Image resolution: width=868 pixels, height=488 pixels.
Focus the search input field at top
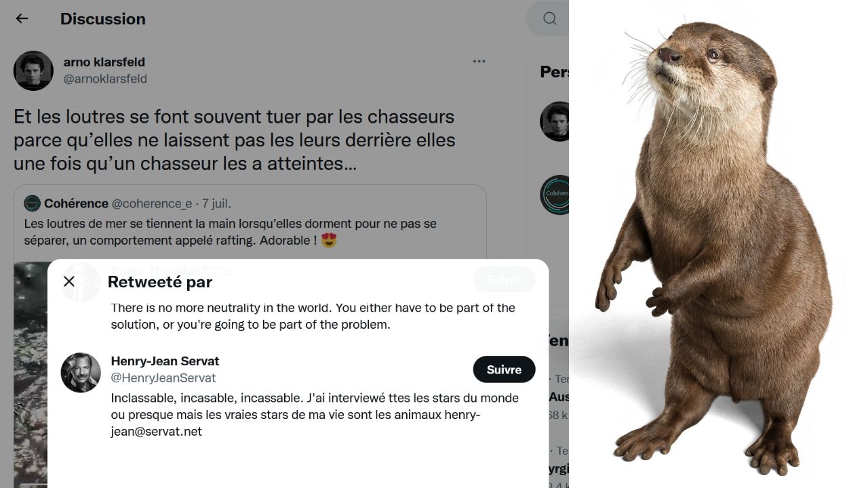coord(548,19)
